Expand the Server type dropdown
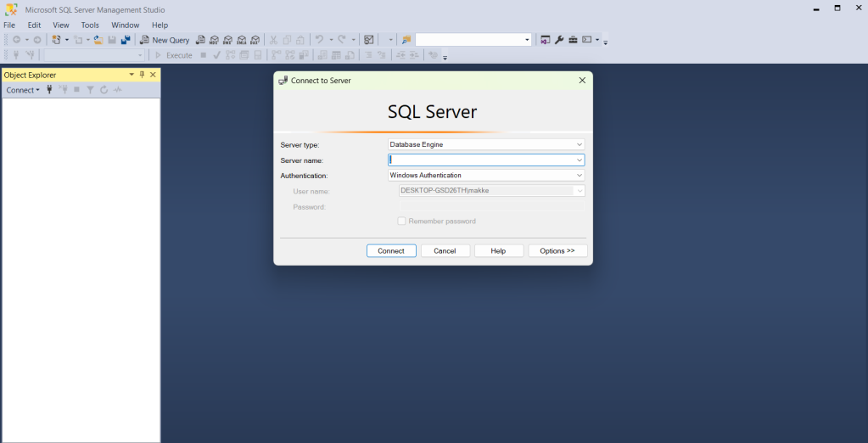The height and width of the screenshot is (443, 868). pos(579,144)
